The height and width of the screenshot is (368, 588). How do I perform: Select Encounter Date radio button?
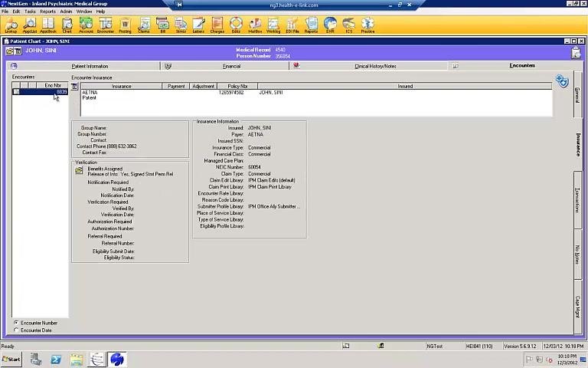(x=16, y=330)
